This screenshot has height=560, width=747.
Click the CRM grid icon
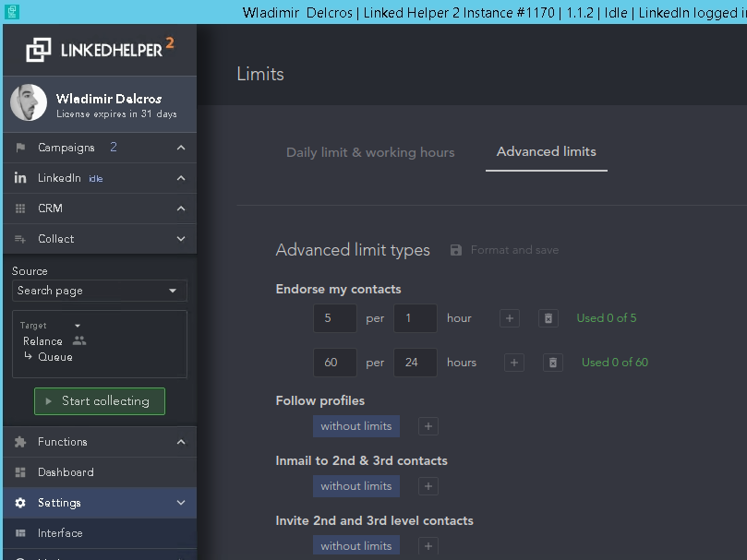point(20,209)
